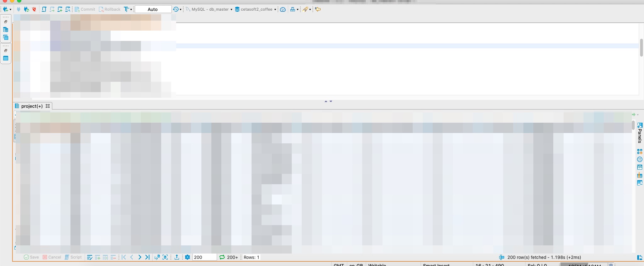Click the export result set icon

pos(177,257)
